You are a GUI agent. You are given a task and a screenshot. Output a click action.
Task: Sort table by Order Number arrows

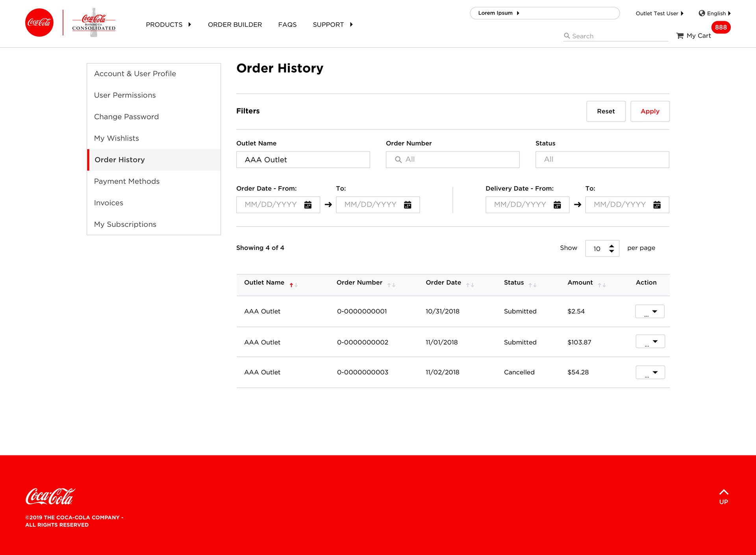click(x=391, y=285)
